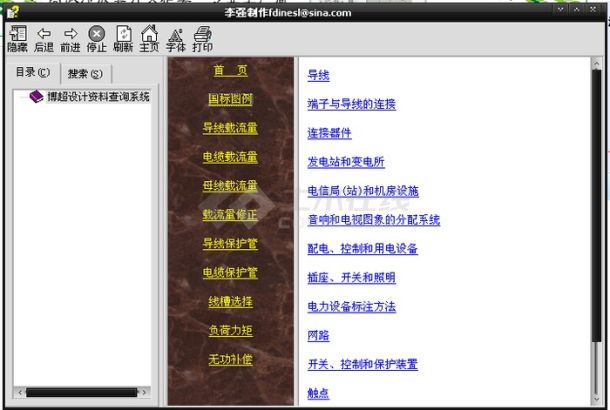The height and width of the screenshot is (410, 610).
Task: Open the 国标图例 link
Action: (x=230, y=99)
